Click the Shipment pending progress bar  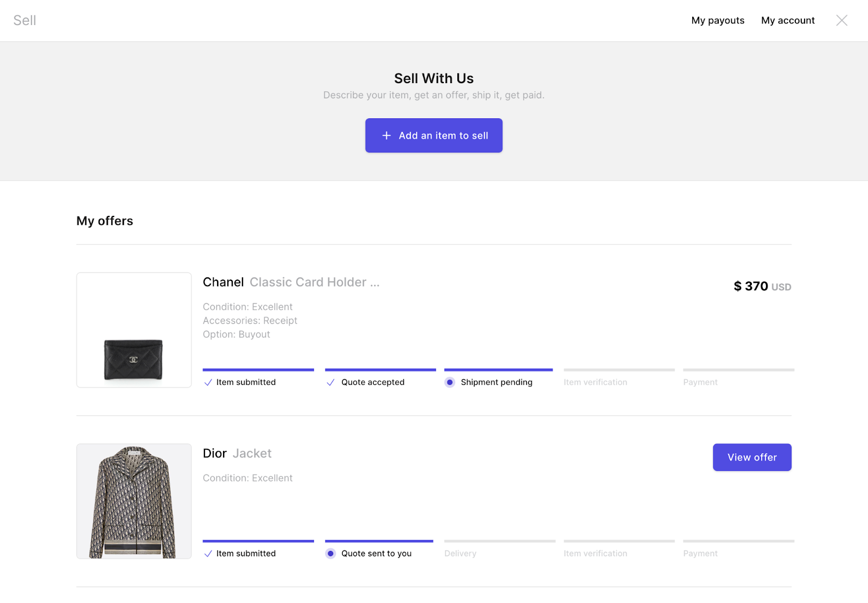tap(499, 370)
